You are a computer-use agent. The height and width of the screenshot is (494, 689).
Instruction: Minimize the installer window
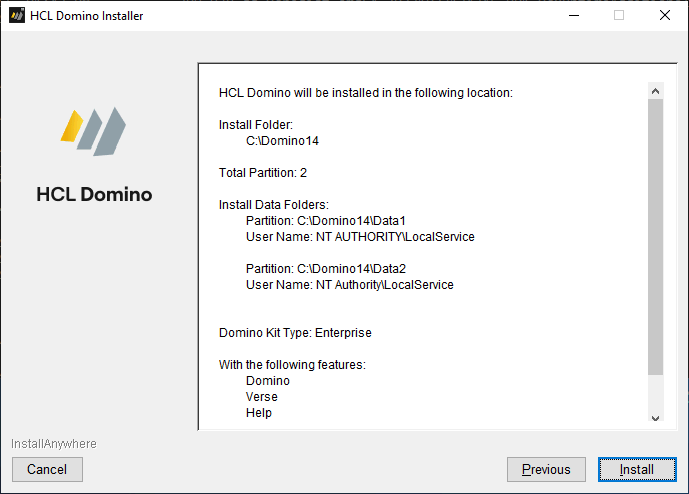(574, 15)
